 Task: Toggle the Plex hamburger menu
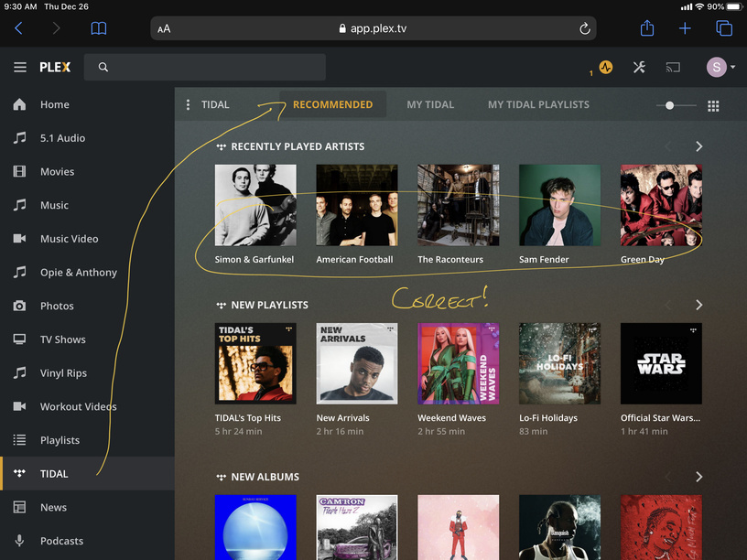click(x=20, y=67)
